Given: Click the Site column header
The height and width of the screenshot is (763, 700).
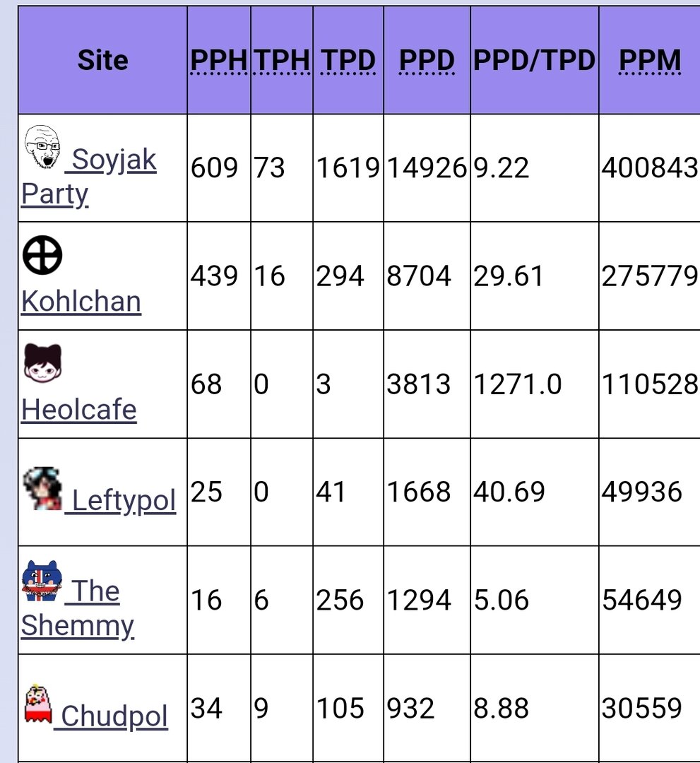Looking at the screenshot, I should [102, 60].
